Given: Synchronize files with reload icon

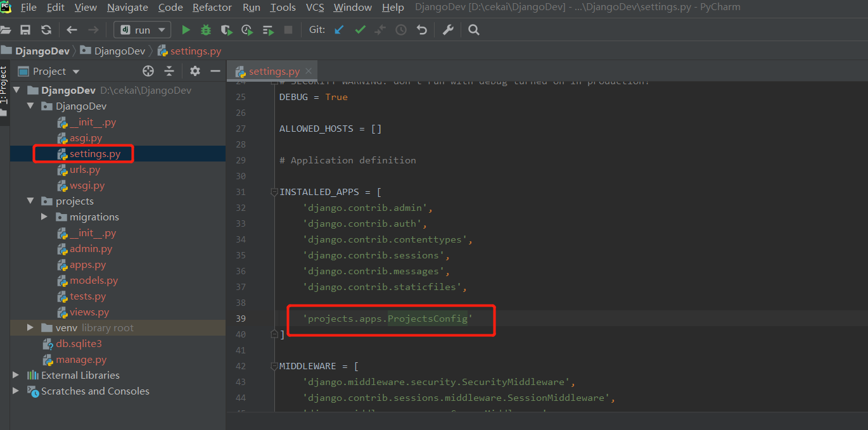Looking at the screenshot, I should (46, 30).
